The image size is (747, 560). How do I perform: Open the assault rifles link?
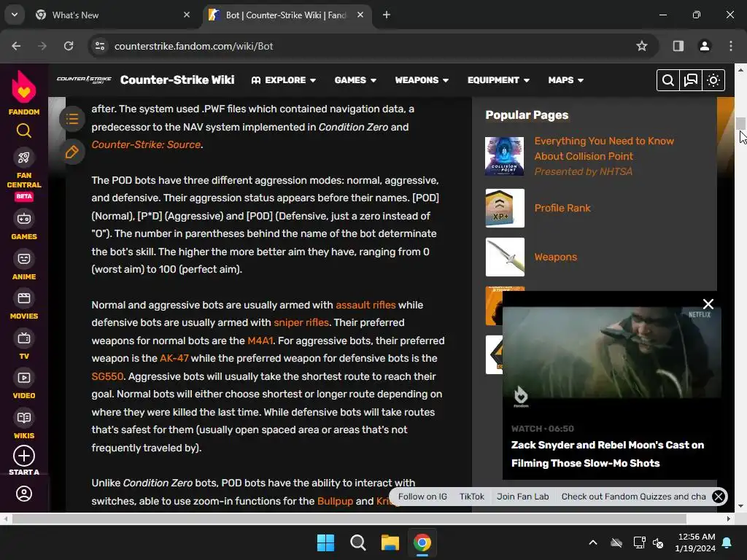click(365, 305)
